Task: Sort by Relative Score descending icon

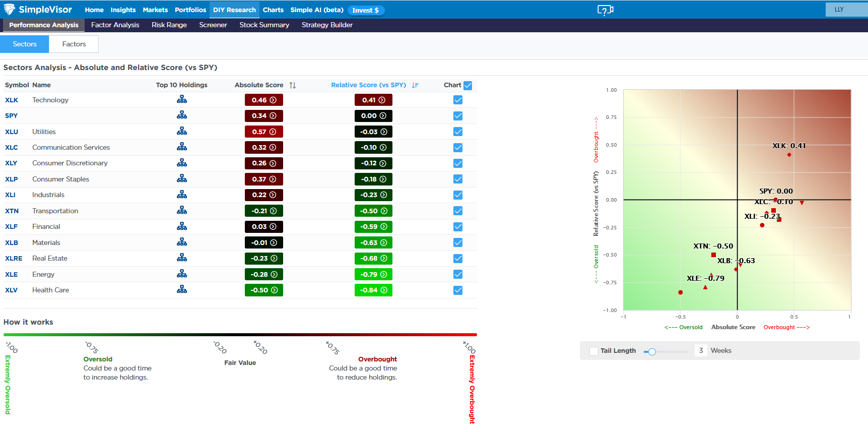Action: click(x=415, y=85)
